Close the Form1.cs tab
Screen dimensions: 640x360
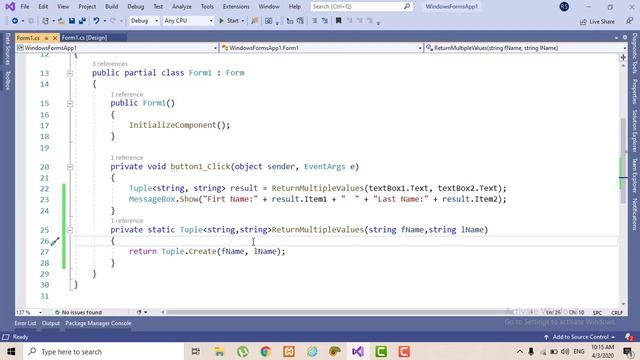pos(55,38)
